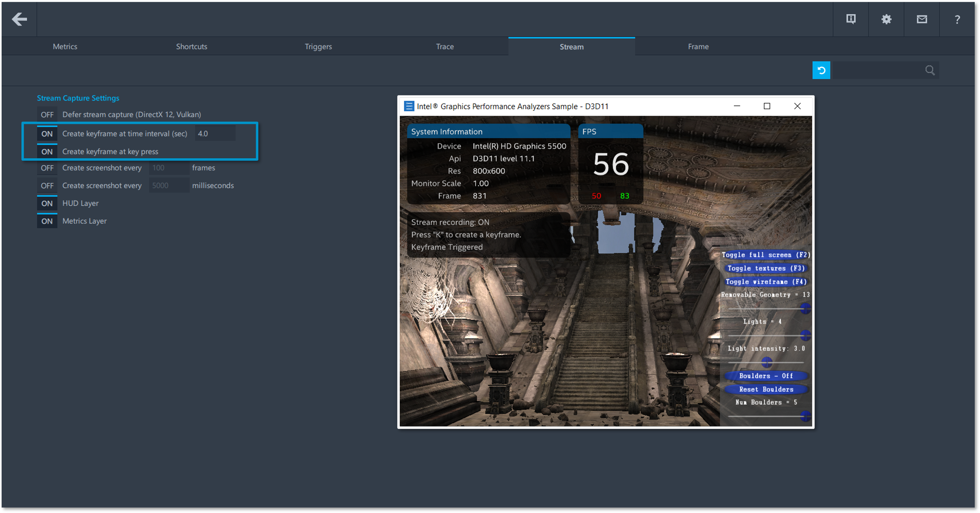Screen dimensions: 980x513
Task: Select the Triggers tab
Action: click(x=318, y=47)
